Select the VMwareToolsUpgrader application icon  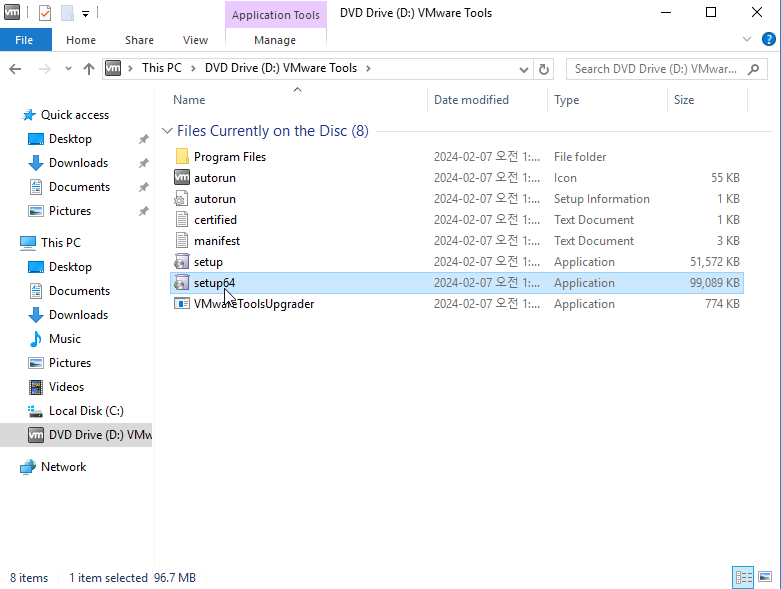[x=182, y=303]
